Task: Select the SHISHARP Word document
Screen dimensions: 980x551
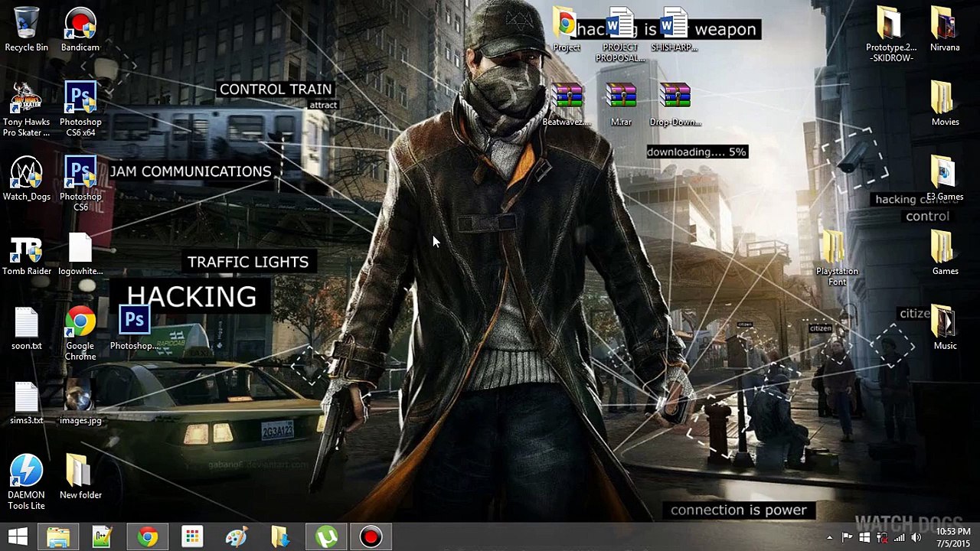Action: coord(675,31)
